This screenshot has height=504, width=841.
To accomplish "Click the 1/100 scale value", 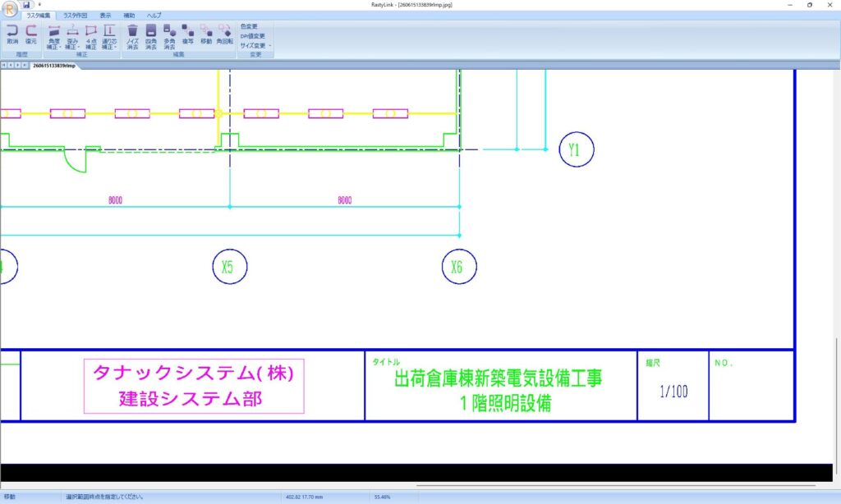I will (673, 392).
